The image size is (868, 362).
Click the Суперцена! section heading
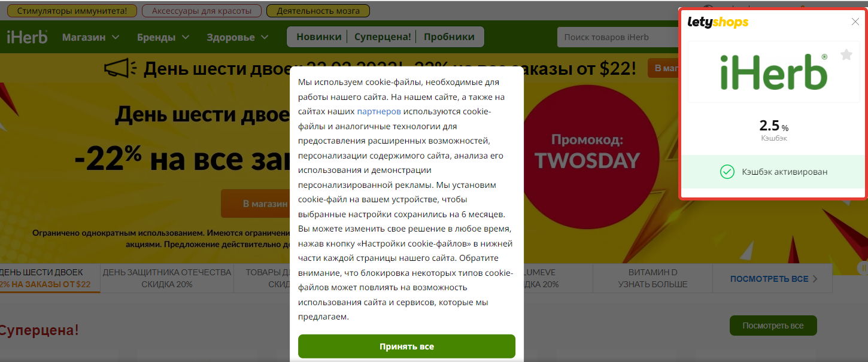(x=39, y=330)
